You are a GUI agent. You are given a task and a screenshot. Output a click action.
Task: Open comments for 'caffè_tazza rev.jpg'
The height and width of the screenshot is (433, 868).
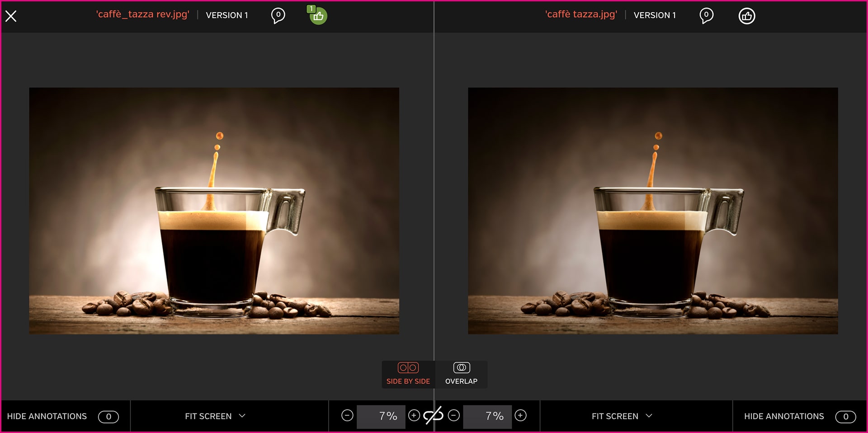point(278,16)
